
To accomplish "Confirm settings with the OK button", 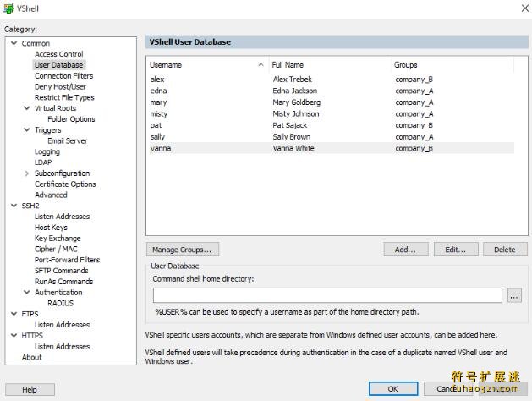I will click(x=393, y=389).
